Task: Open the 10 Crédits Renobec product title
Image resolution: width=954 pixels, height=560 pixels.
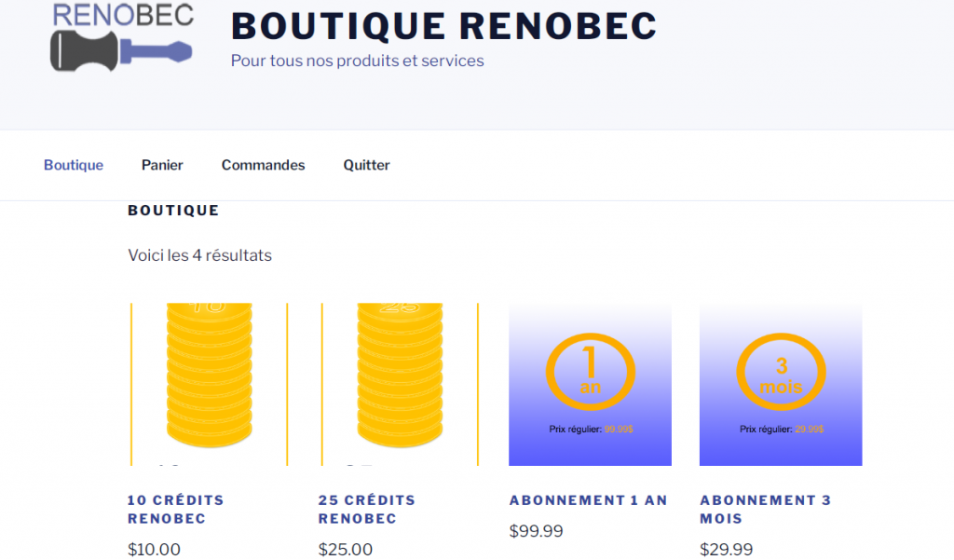Action: pos(175,509)
